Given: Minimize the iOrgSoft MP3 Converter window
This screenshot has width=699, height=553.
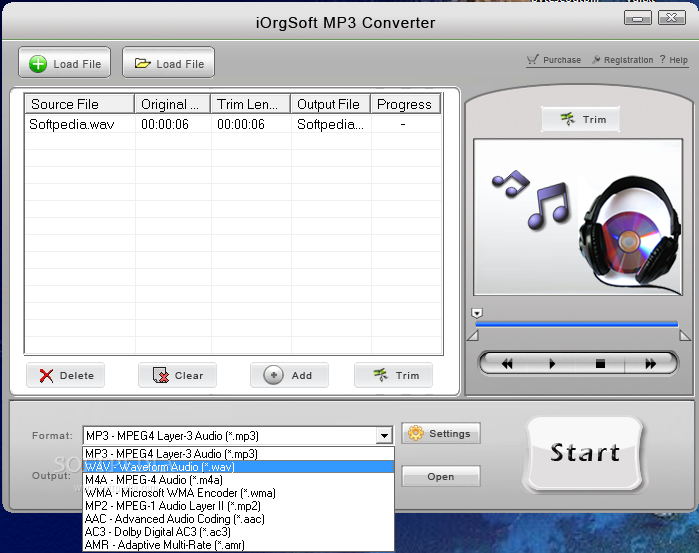Looking at the screenshot, I should coord(637,18).
